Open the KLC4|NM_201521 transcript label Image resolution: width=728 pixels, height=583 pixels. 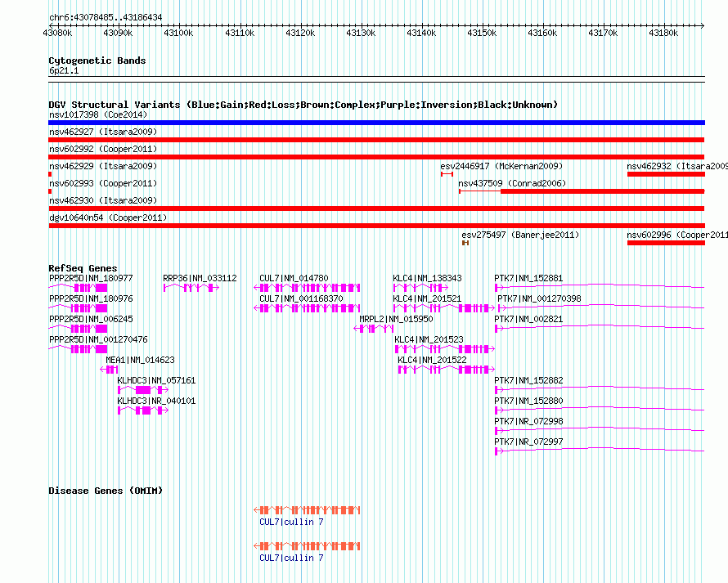[x=427, y=299]
